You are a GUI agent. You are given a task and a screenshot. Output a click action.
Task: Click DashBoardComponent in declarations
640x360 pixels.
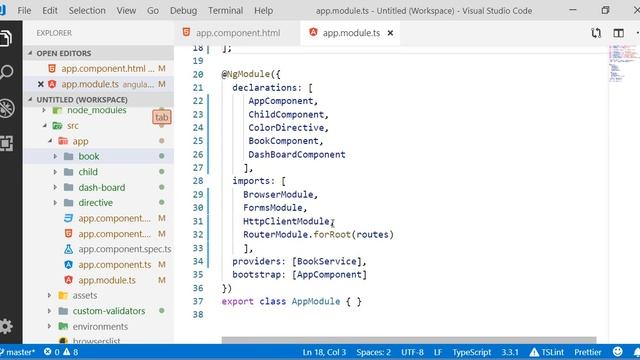pos(297,155)
